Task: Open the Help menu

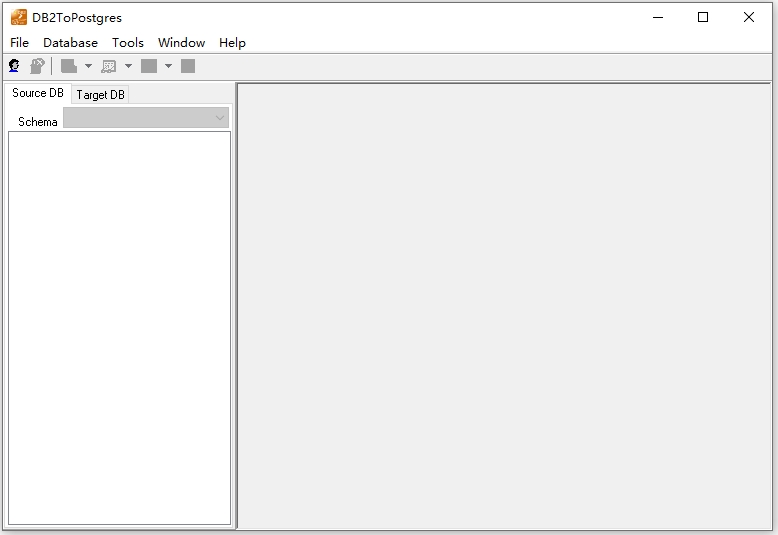Action: (232, 43)
